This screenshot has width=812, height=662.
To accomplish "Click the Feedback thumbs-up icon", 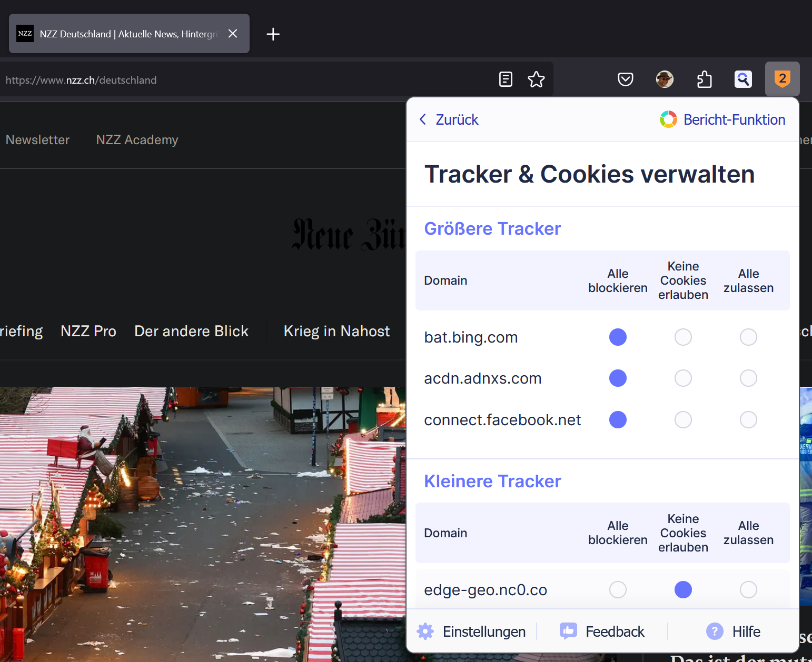I will click(569, 630).
